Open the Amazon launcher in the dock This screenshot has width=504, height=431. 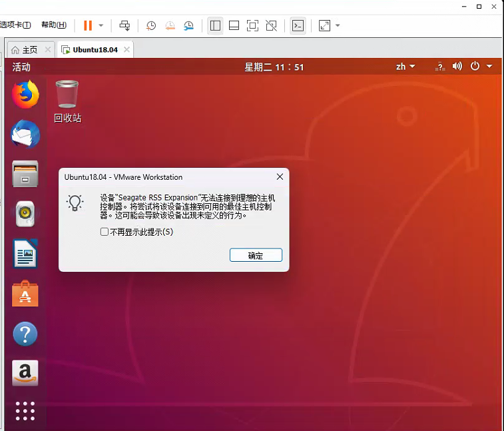click(x=25, y=373)
